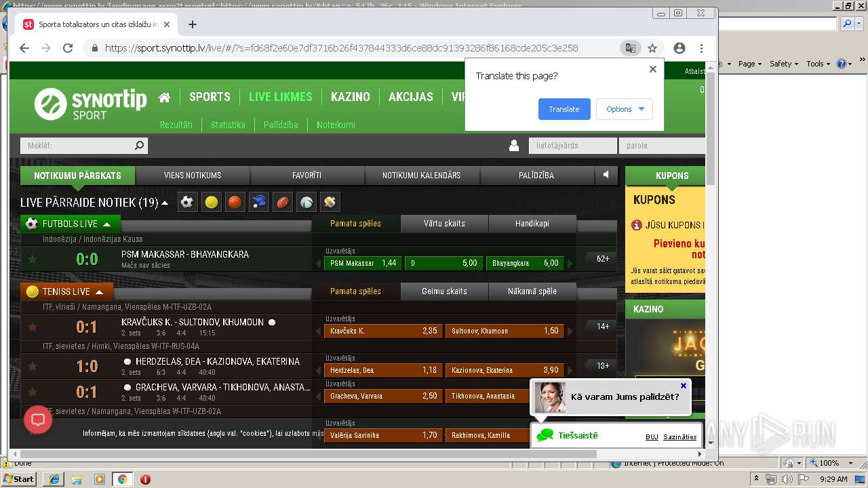868x488 pixels.
Task: Expand 13+ more bets for Herdzelas match
Action: tap(602, 366)
